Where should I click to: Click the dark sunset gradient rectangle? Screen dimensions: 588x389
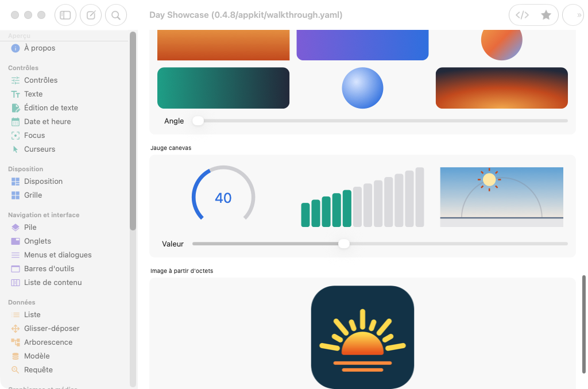point(501,88)
